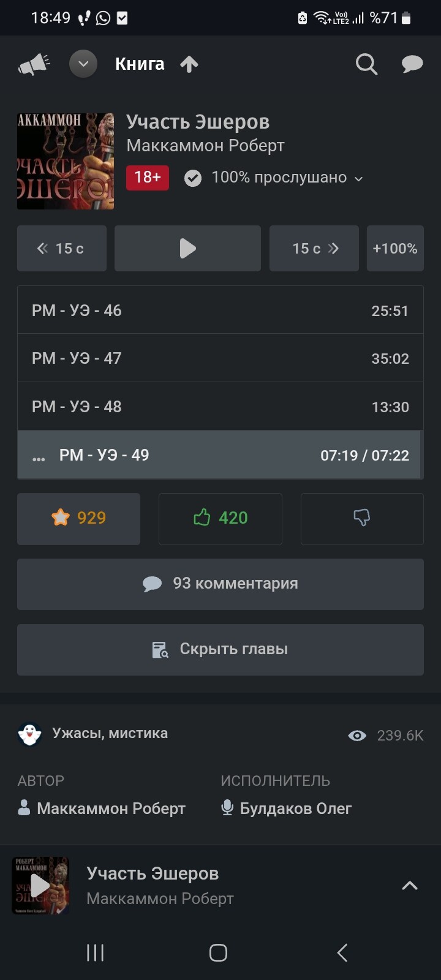Image resolution: width=441 pixels, height=980 pixels.
Task: Select chapter РМ - УЭ - 47
Action: (x=221, y=358)
